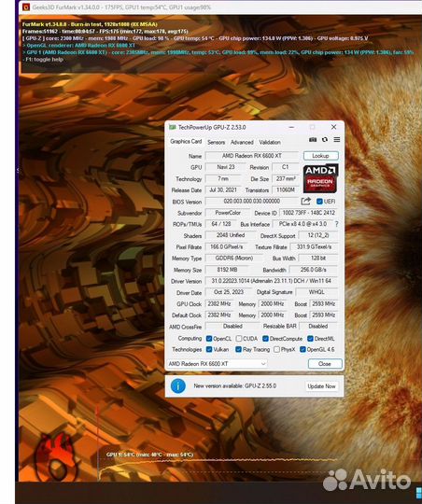This screenshot has width=422, height=504.
Task: Click the GPU-Z title bar app icon
Action: coord(173,127)
